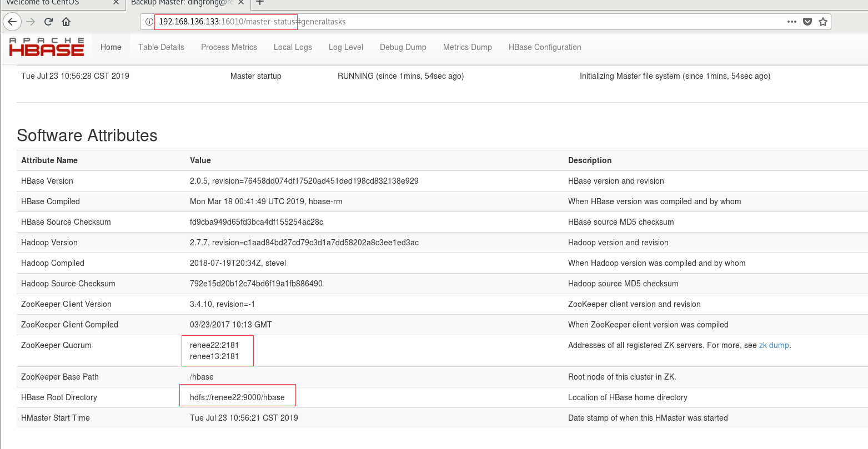Viewport: 868px width, 449px height.
Task: Reload the page with the refresh icon
Action: click(48, 22)
